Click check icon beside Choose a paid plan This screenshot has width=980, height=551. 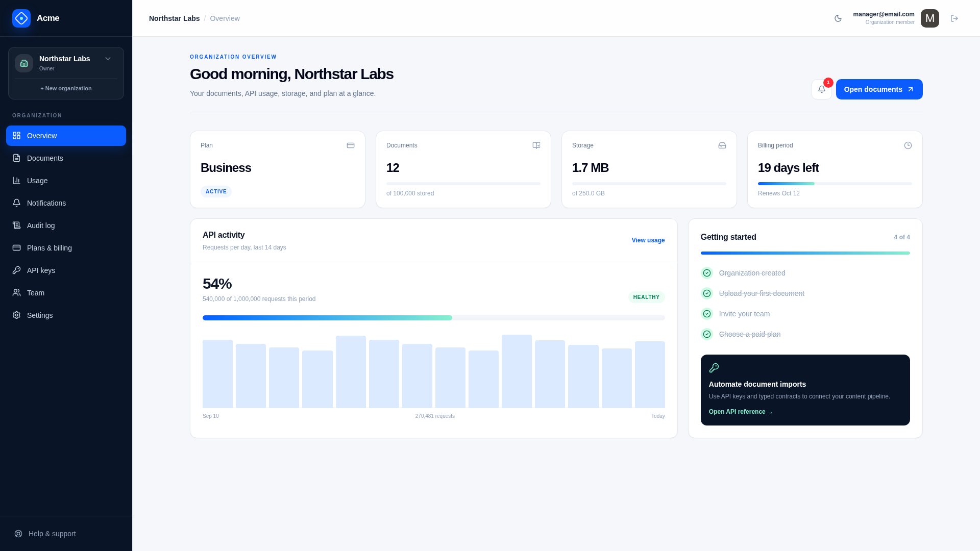(x=707, y=334)
